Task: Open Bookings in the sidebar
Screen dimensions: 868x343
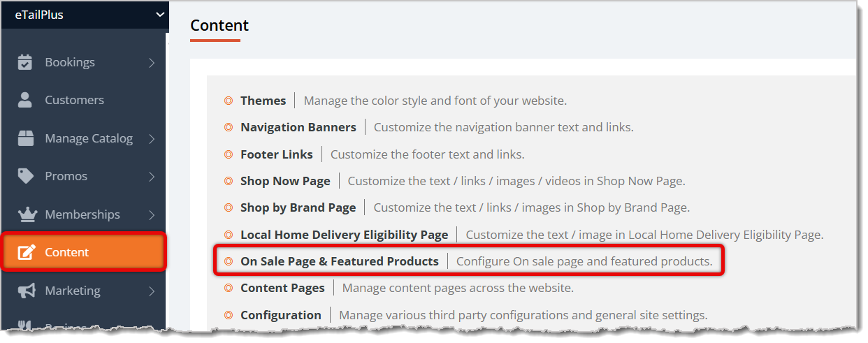Action: (70, 62)
